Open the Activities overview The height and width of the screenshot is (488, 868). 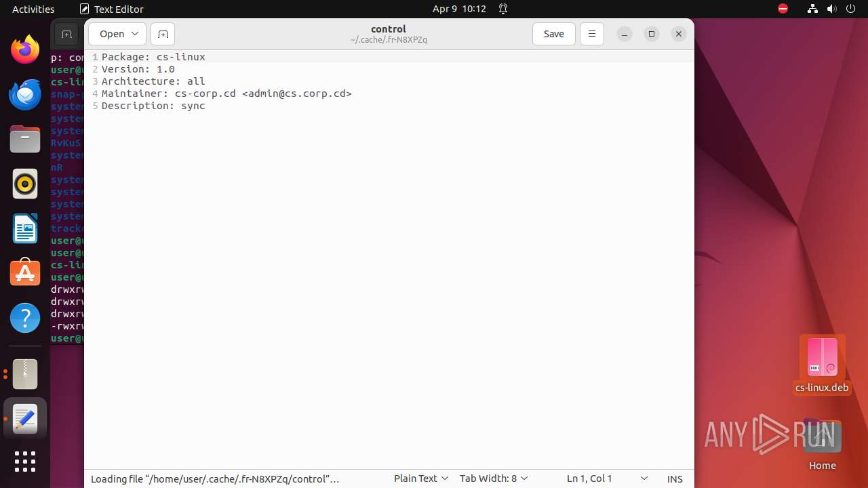[33, 9]
